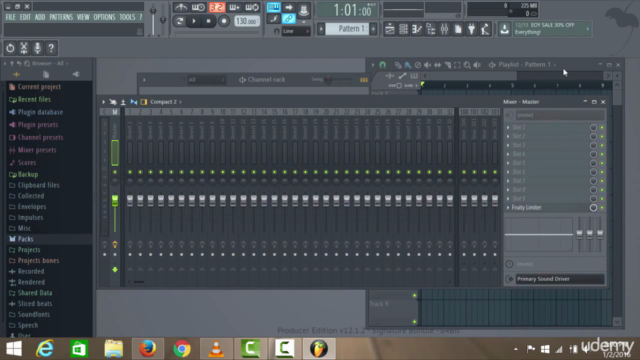Click the stop button in transport
The height and width of the screenshot is (360, 640).
[x=209, y=21]
